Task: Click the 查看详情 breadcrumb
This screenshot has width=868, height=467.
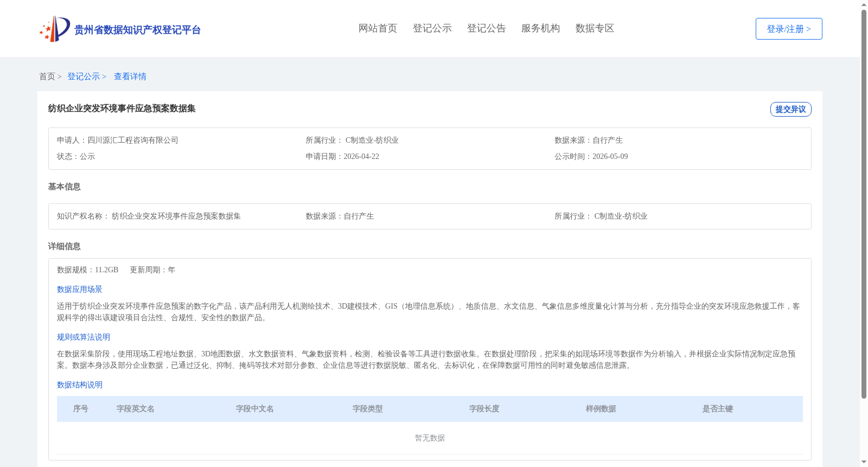Action: point(130,76)
